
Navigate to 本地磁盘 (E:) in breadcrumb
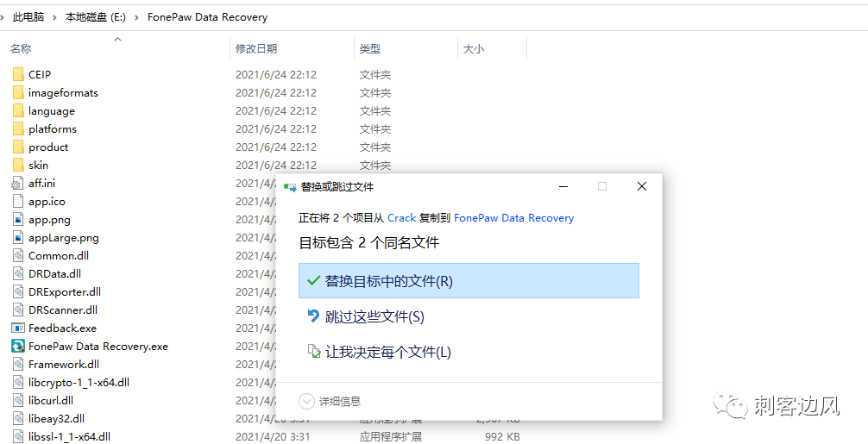(x=96, y=17)
